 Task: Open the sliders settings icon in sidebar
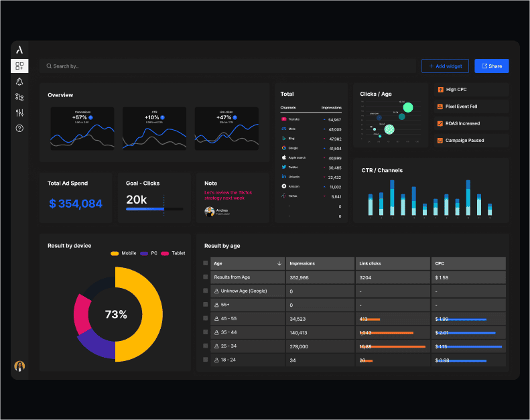(19, 113)
